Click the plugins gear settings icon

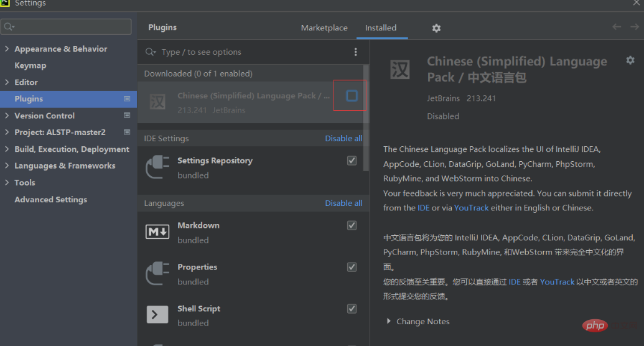pyautogui.click(x=436, y=28)
